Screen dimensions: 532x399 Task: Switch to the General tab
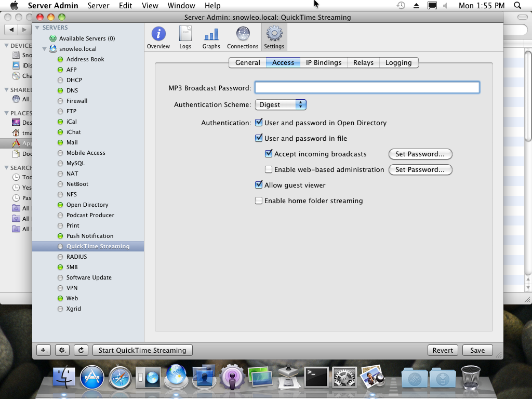(x=248, y=62)
